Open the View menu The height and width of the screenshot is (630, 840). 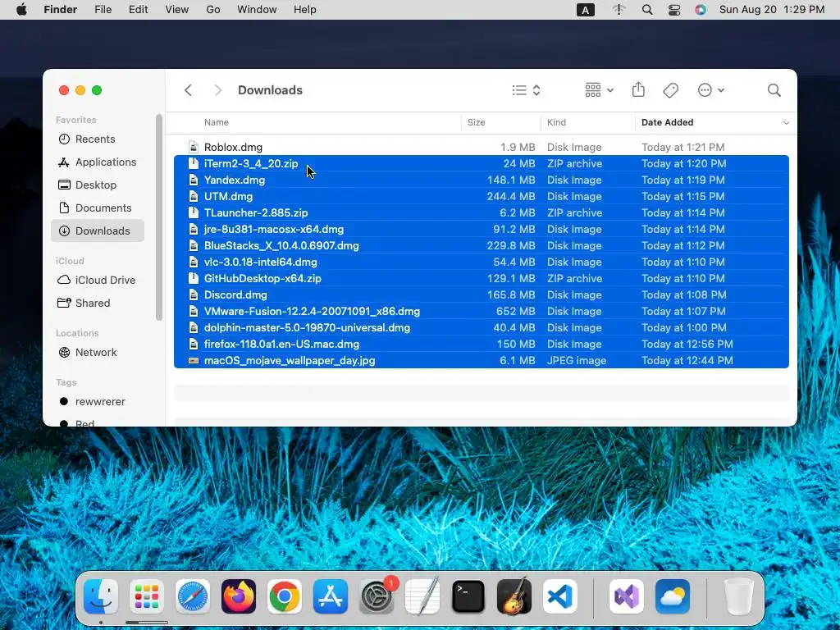pyautogui.click(x=177, y=10)
